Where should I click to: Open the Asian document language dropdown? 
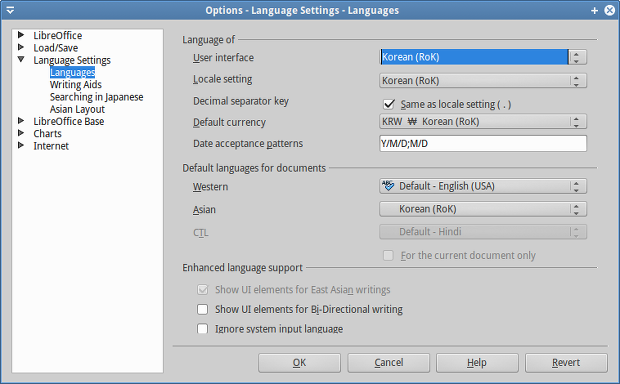tap(483, 209)
